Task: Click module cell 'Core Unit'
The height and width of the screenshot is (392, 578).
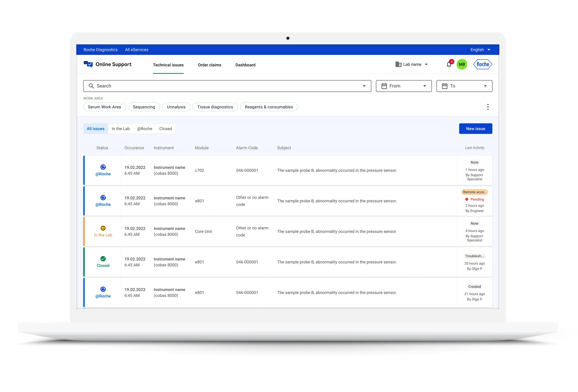Action: click(204, 232)
